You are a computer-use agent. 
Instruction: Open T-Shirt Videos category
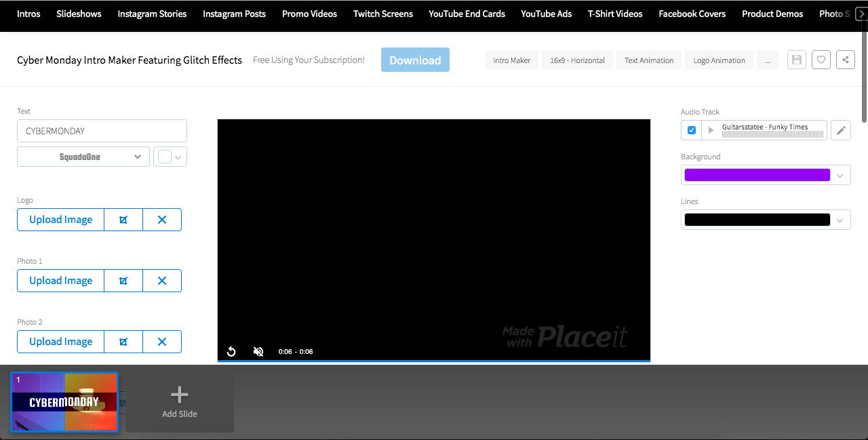click(x=615, y=14)
